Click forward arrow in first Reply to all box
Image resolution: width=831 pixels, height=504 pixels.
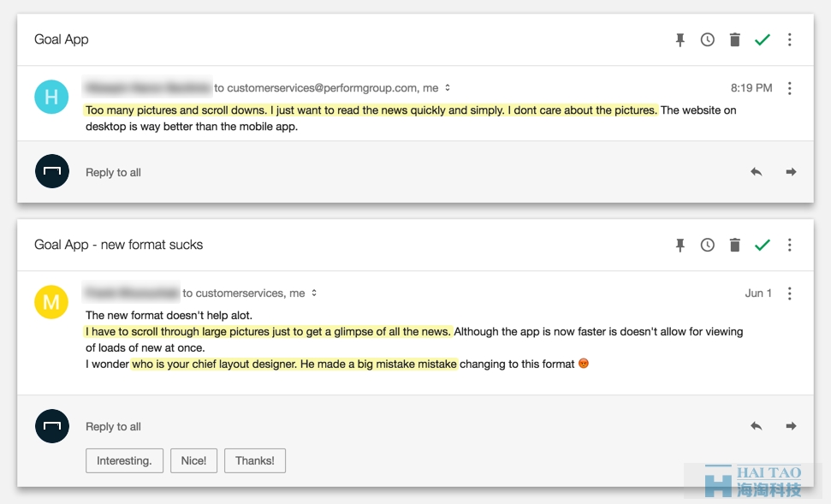point(791,172)
